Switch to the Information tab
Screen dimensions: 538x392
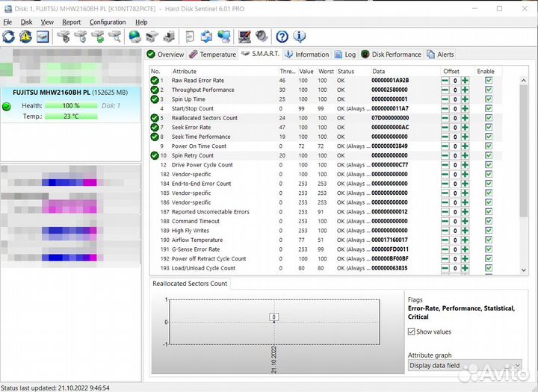pyautogui.click(x=307, y=55)
